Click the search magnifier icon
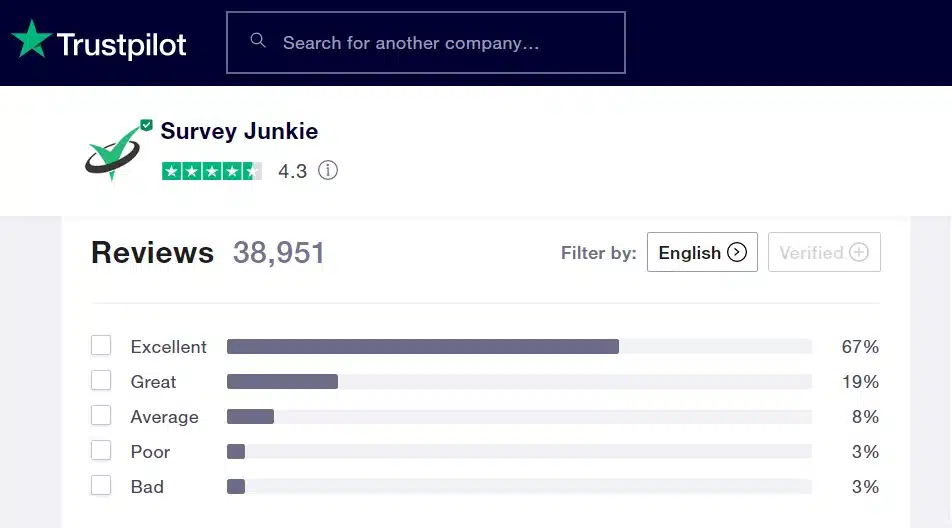 pos(258,41)
